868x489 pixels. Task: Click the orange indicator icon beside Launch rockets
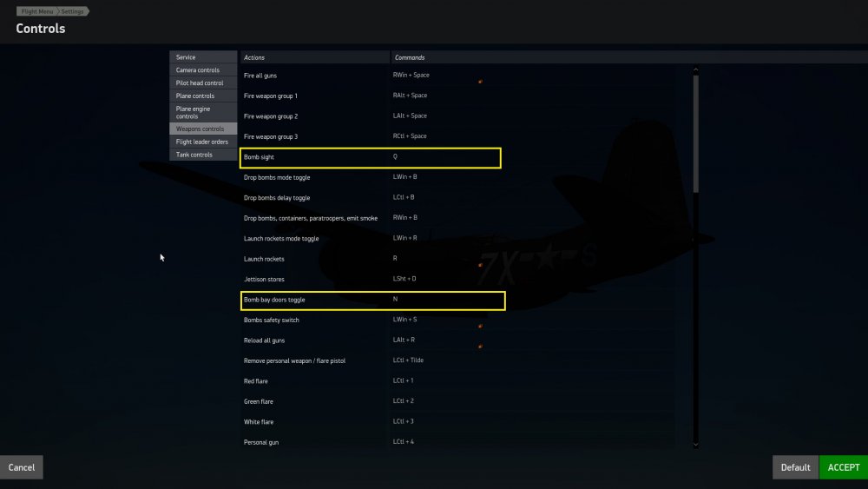pos(481,265)
